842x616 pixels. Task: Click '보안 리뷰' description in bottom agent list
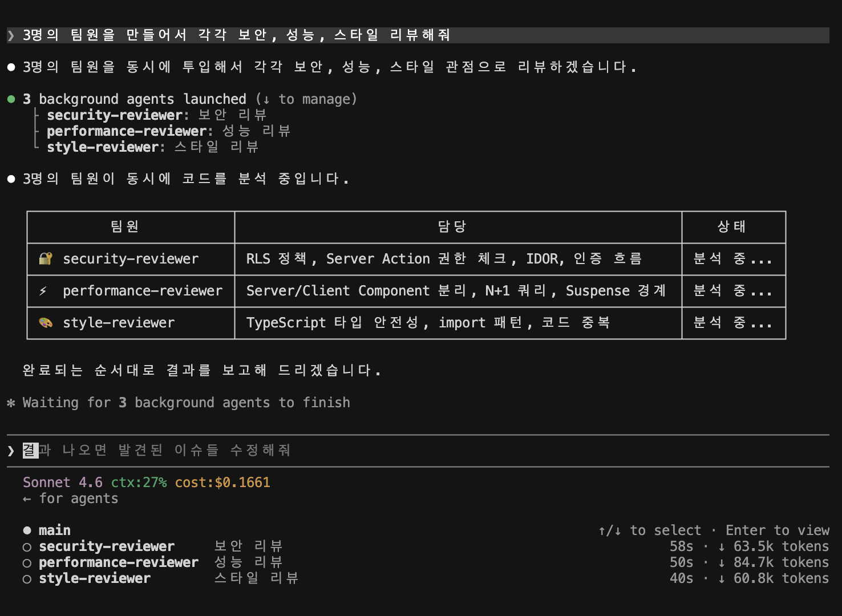pos(249,546)
